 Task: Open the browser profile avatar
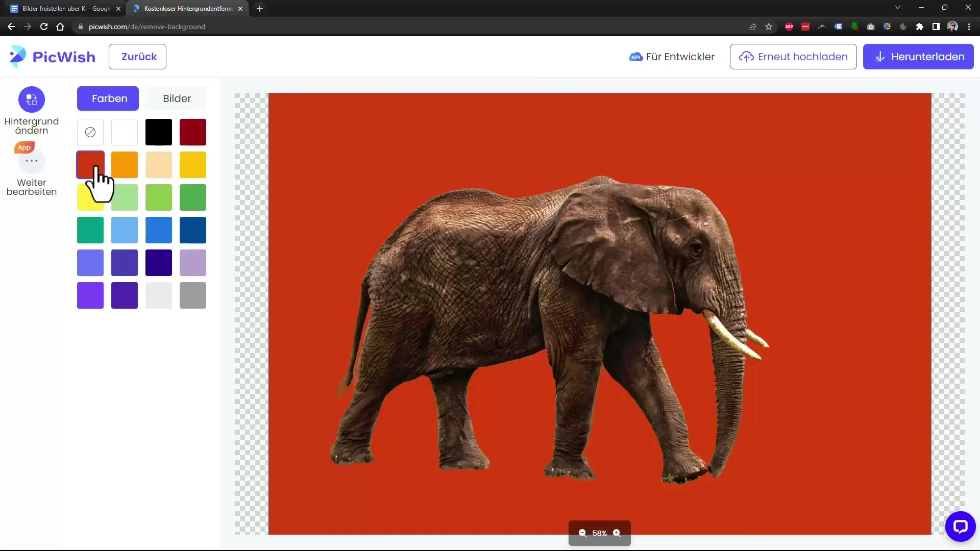click(952, 27)
